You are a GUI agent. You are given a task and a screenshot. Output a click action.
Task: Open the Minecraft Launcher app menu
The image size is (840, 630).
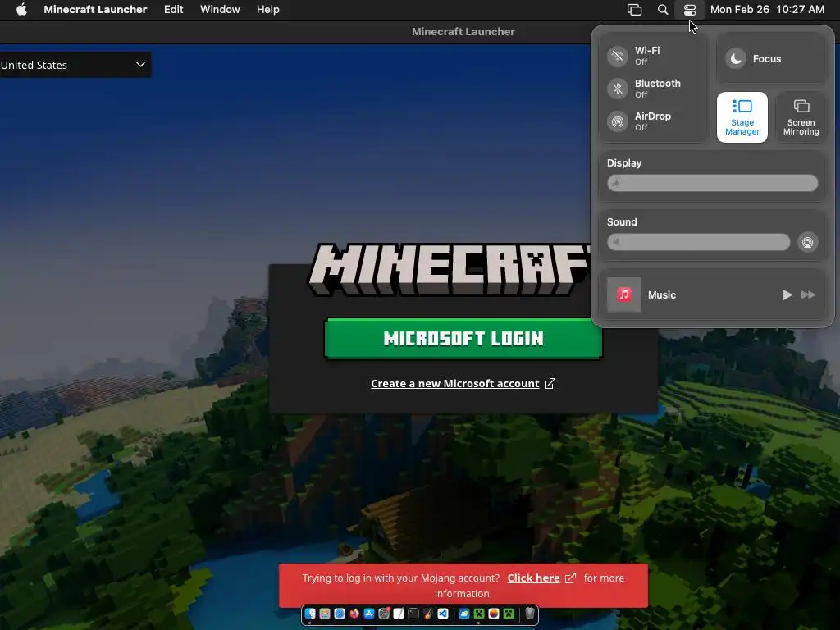95,9
